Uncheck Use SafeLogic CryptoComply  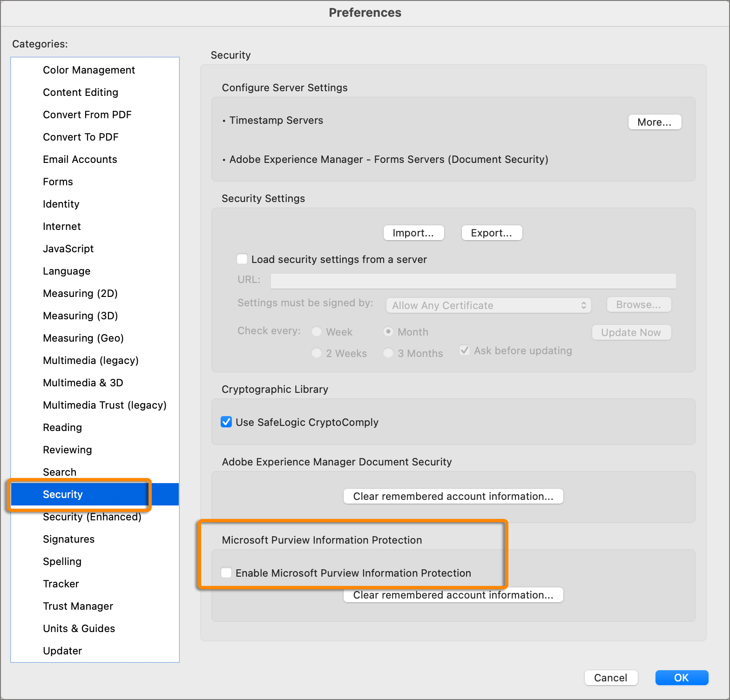227,422
